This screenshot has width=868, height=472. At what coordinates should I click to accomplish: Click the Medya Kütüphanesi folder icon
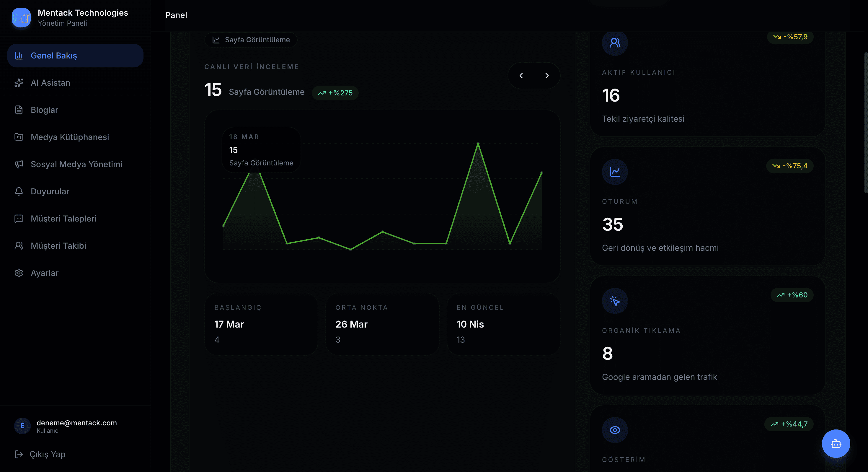19,137
